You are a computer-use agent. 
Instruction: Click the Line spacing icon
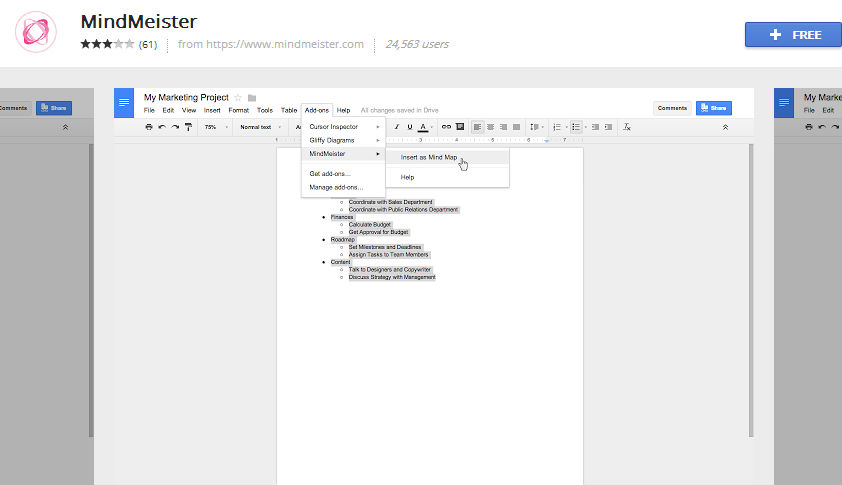(x=535, y=127)
